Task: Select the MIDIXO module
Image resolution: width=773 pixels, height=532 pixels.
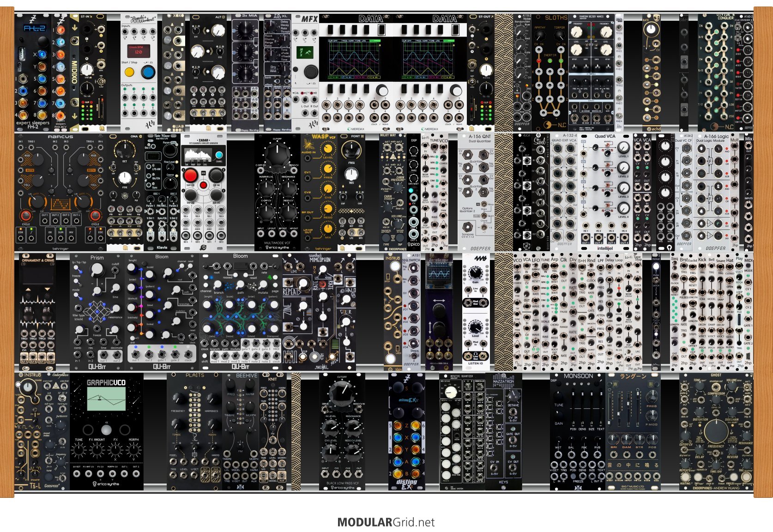Action: tap(74, 73)
